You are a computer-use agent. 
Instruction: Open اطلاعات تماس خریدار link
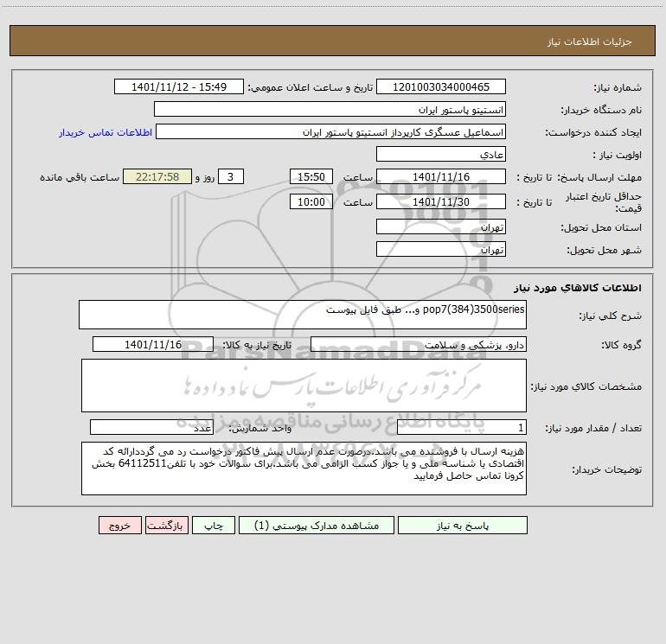(x=106, y=132)
